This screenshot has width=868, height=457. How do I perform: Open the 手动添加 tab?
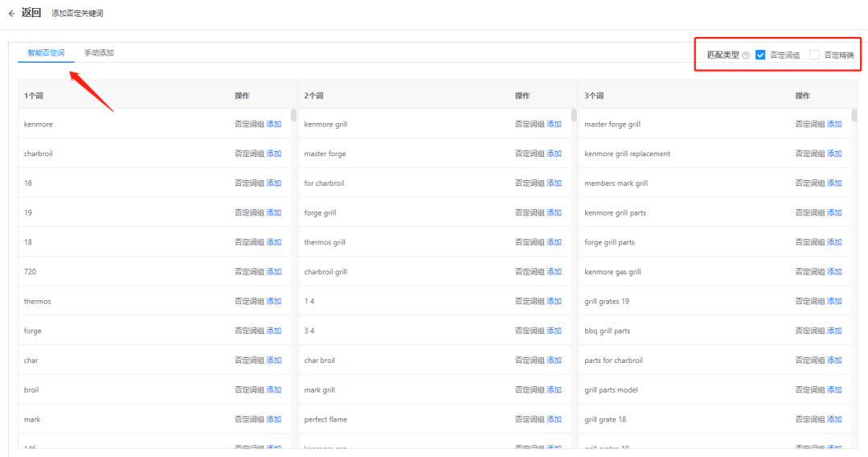[x=99, y=52]
